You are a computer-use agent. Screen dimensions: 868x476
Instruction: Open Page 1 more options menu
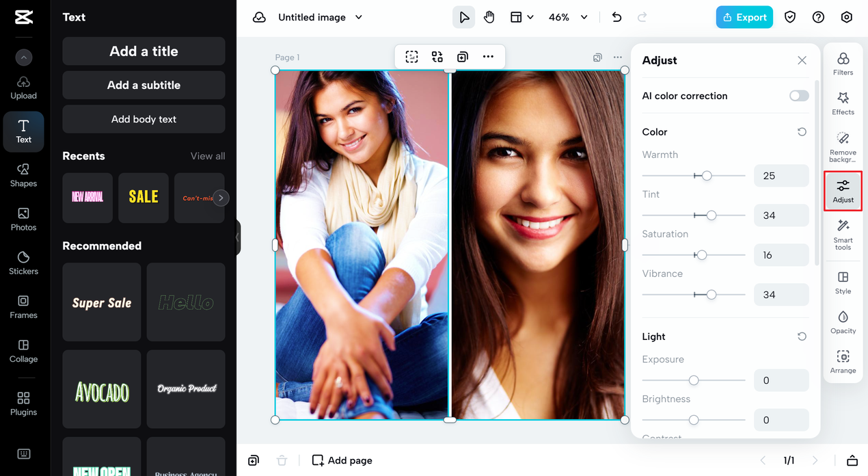[x=618, y=57]
